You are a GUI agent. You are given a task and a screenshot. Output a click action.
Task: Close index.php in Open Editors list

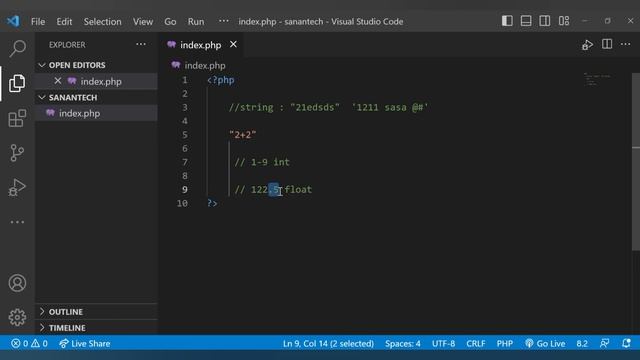click(x=58, y=81)
